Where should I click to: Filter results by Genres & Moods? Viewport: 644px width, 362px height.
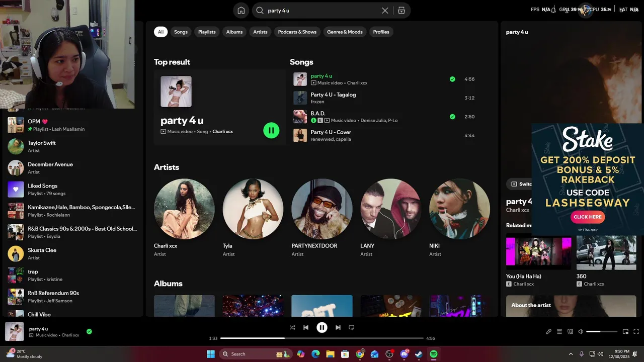click(x=345, y=32)
